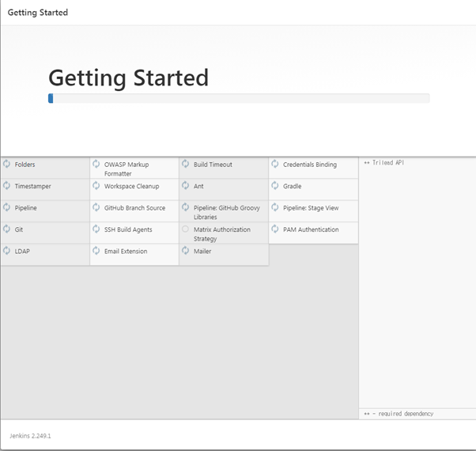Viewport: 476px width, 451px height.
Task: Click the spinner icon beside Mailer
Action: pos(186,251)
